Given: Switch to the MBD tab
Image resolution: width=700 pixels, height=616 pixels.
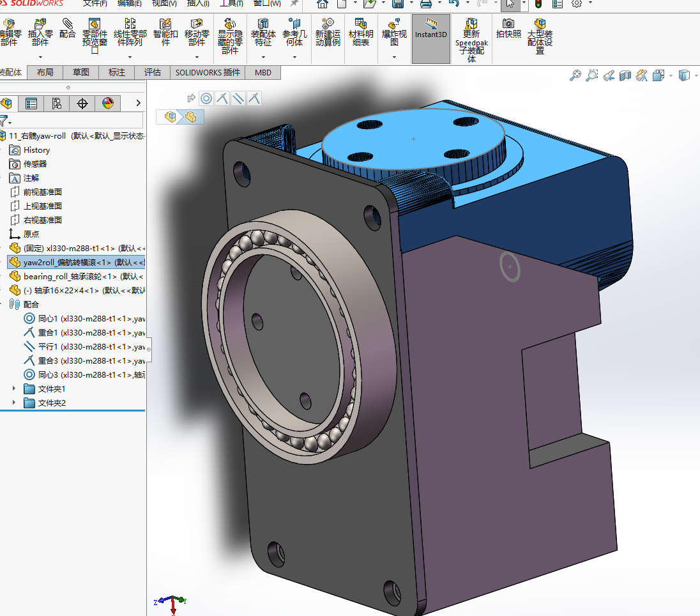Looking at the screenshot, I should tap(263, 72).
